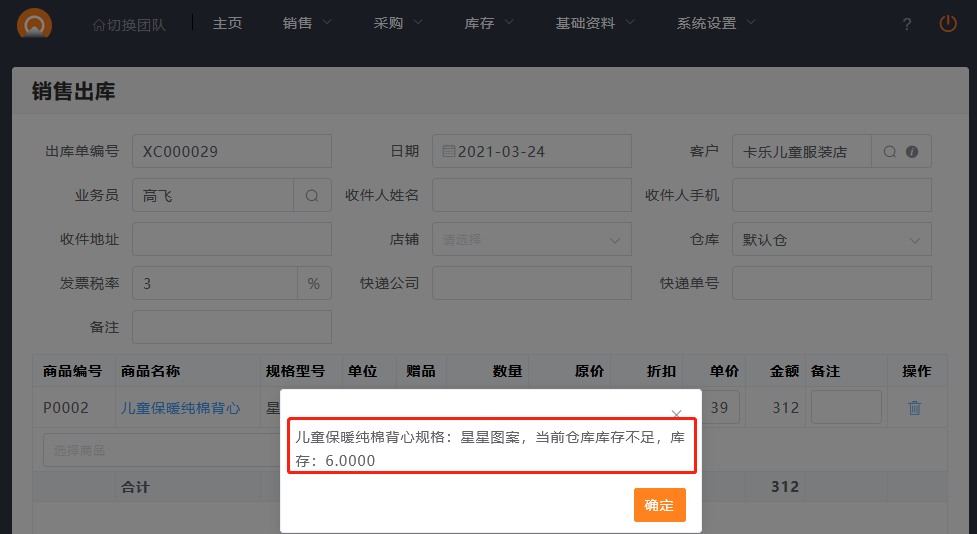Screen dimensions: 977x534
Task: Click the 收件地址 address input field
Action: [231, 240]
